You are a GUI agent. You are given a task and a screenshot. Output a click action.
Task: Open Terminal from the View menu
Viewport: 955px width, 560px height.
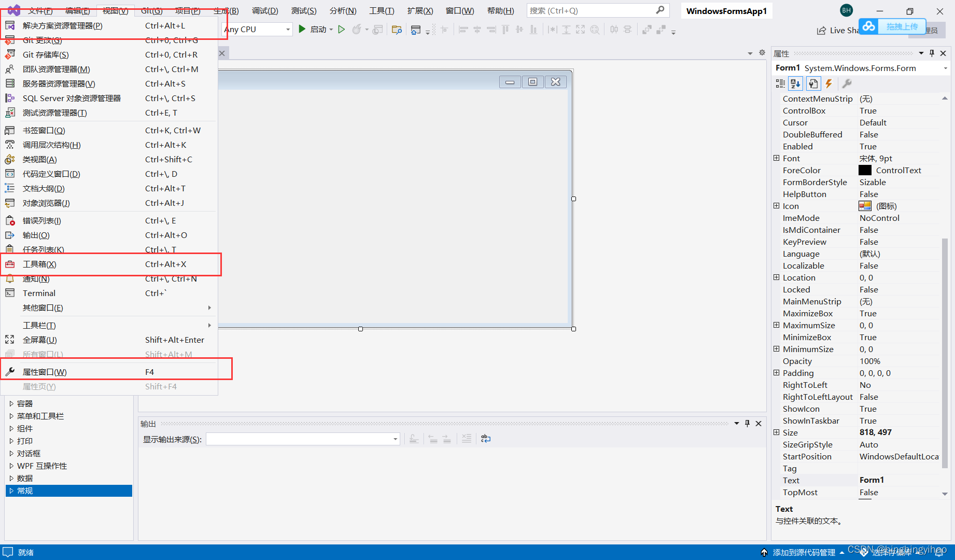coord(109,293)
